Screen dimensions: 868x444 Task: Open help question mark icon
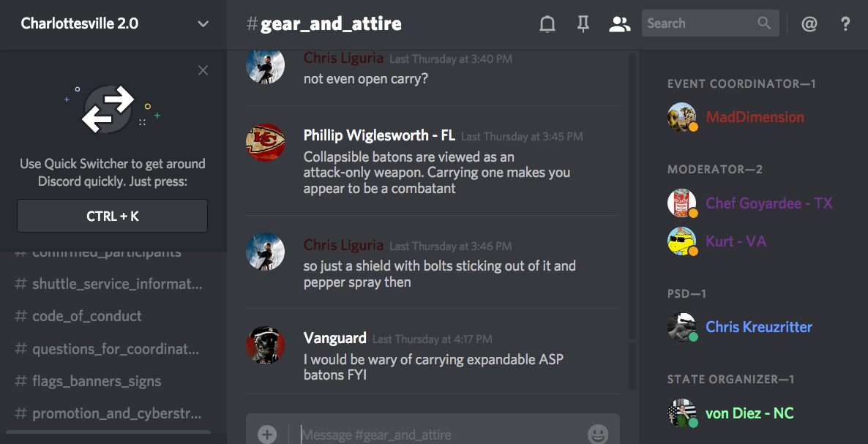click(845, 24)
